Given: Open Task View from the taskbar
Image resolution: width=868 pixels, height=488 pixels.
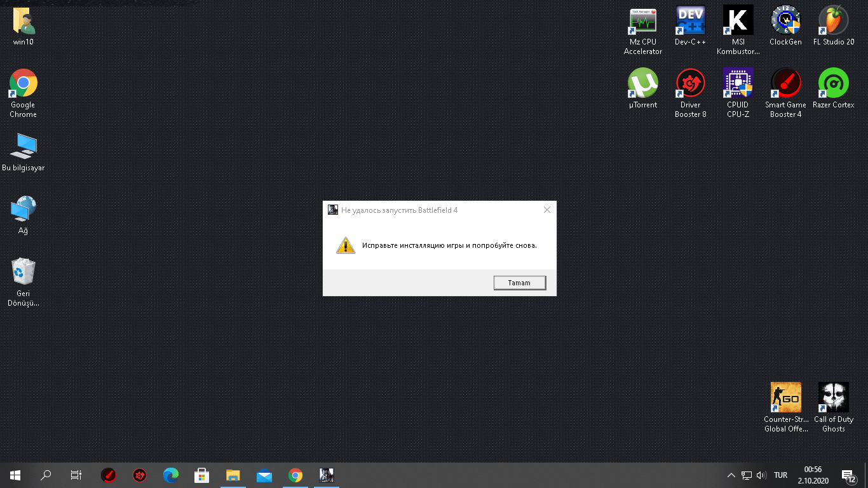Looking at the screenshot, I should [x=76, y=475].
